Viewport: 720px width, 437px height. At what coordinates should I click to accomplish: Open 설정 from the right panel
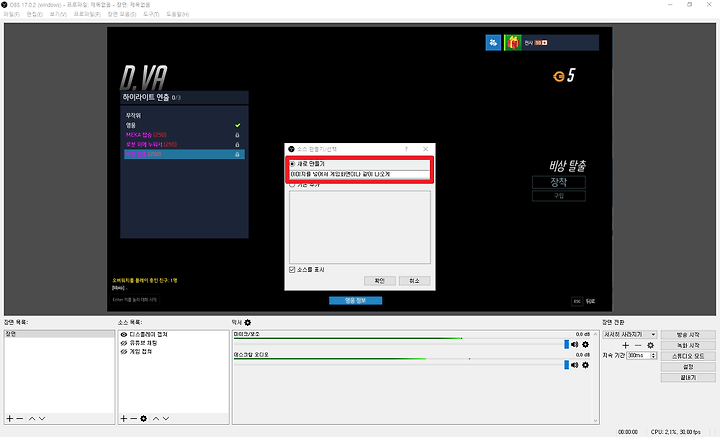point(688,367)
